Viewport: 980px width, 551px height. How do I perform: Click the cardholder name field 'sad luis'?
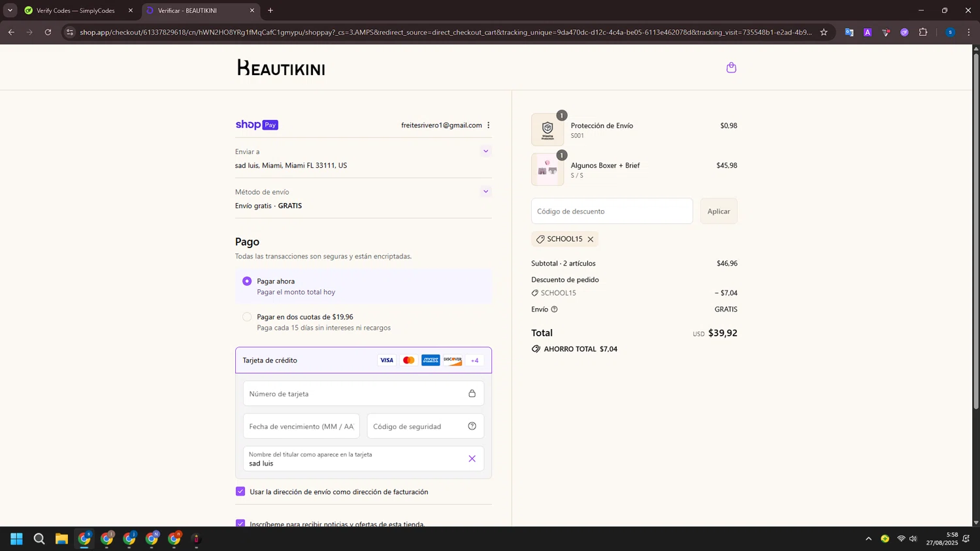click(363, 459)
